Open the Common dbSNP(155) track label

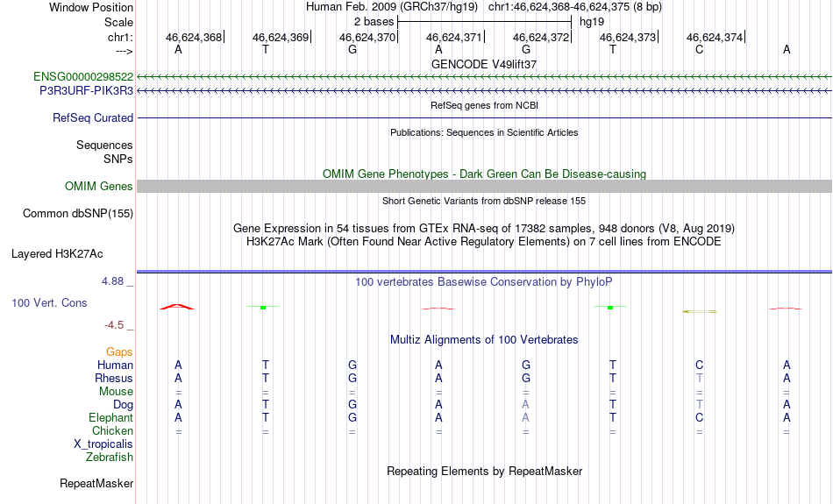pyautogui.click(x=78, y=214)
